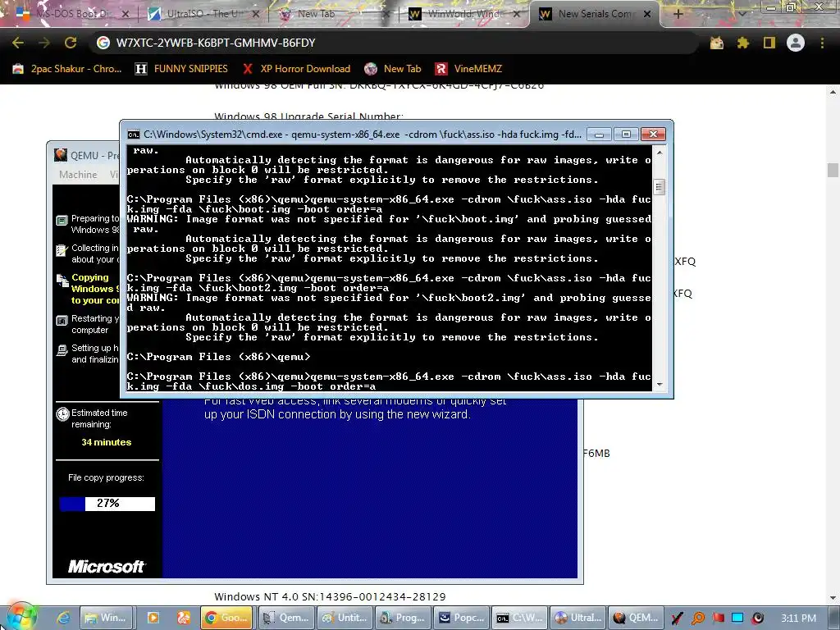The height and width of the screenshot is (630, 840).
Task: Click the 34 minutes remaining text
Action: pos(106,442)
